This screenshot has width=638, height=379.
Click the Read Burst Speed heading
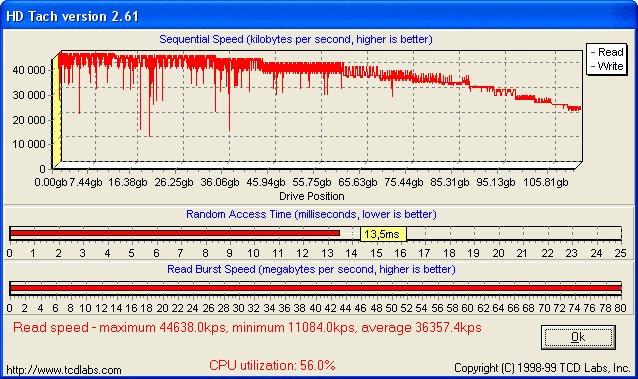tap(311, 269)
